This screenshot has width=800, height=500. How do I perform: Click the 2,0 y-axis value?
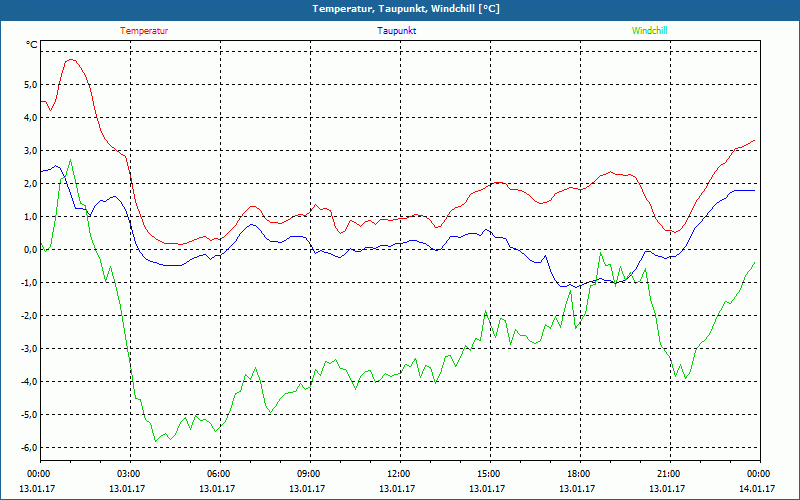[30, 184]
